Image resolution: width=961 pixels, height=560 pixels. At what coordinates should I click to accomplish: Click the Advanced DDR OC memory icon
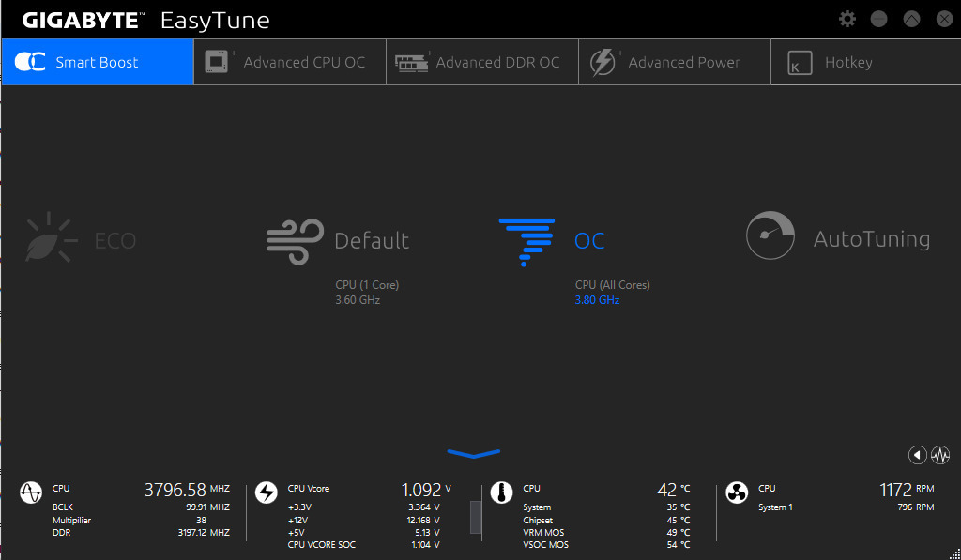pos(413,62)
